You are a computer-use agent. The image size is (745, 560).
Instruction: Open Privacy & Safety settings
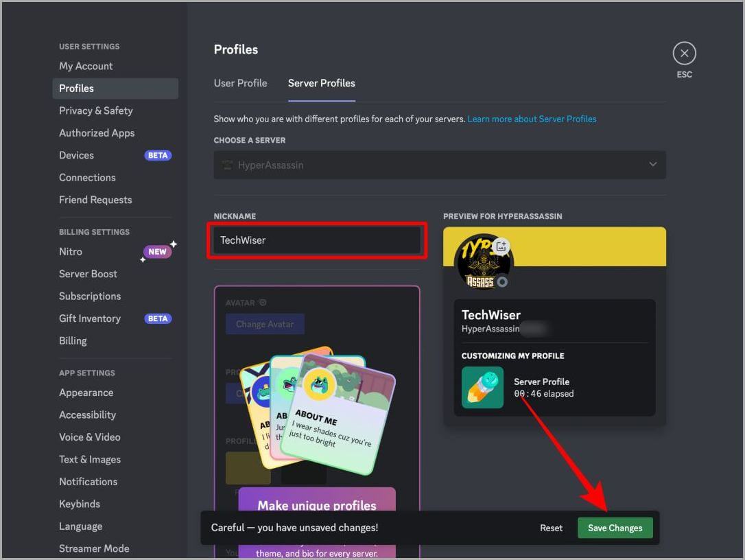(x=115, y=110)
